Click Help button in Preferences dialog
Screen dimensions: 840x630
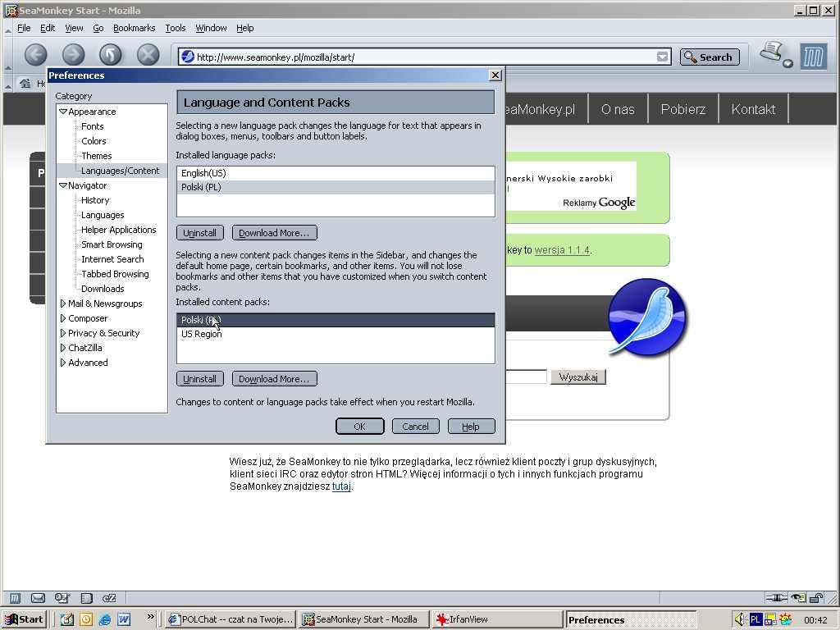[x=471, y=427]
